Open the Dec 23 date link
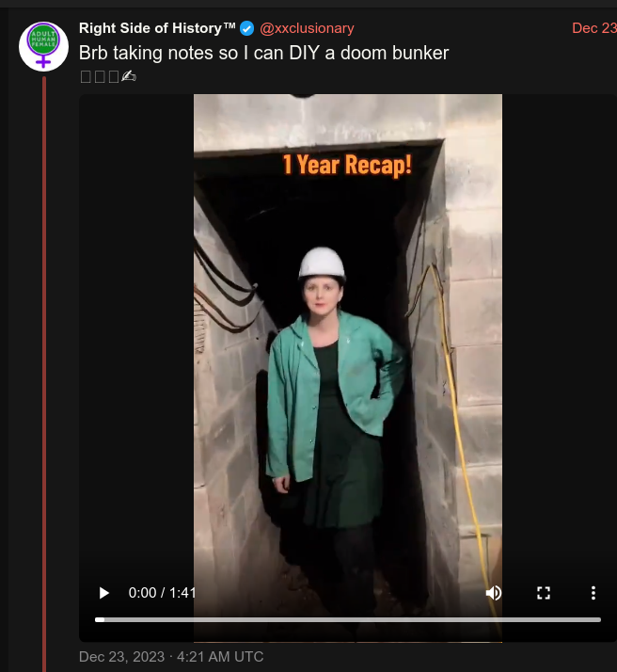 click(594, 28)
